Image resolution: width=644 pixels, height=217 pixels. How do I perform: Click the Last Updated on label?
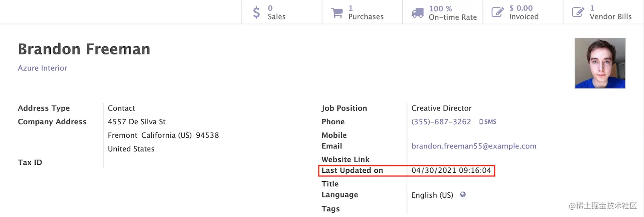(352, 171)
